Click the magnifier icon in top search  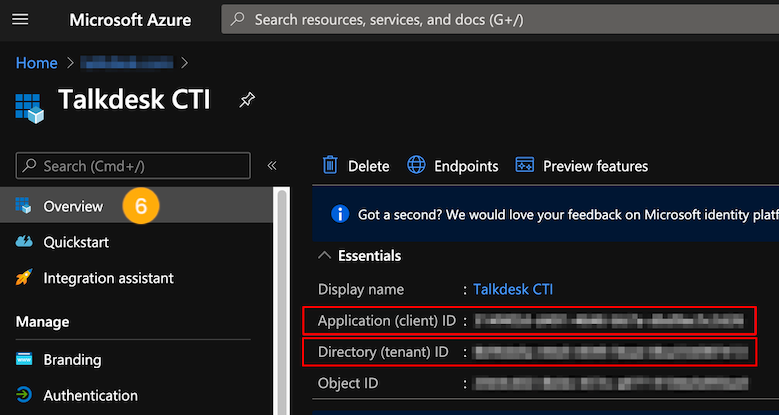tap(238, 19)
